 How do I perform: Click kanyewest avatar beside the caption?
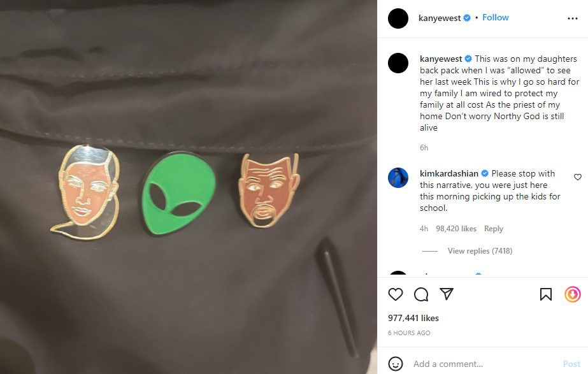[x=398, y=63]
